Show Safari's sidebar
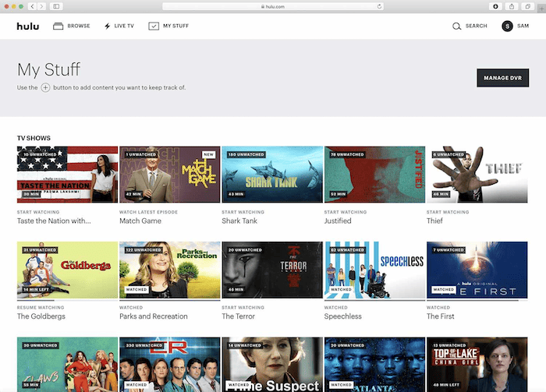This screenshot has height=392, width=546. 56,6
